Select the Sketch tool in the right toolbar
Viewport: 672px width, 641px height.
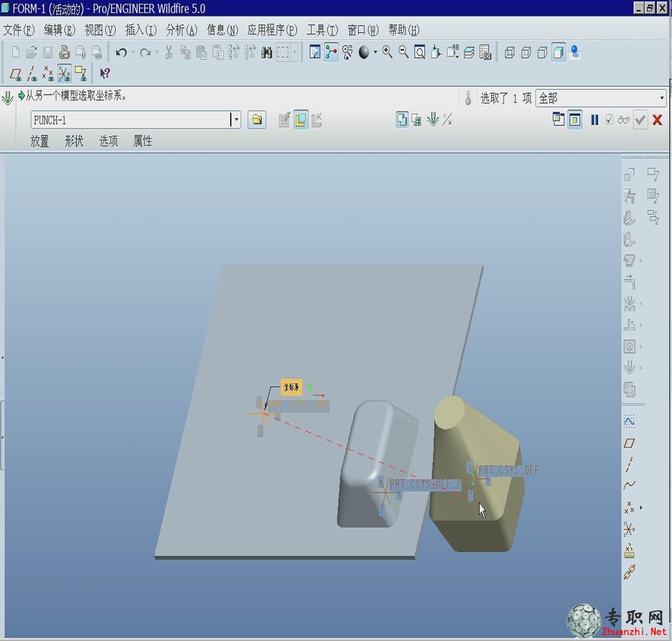point(629,422)
